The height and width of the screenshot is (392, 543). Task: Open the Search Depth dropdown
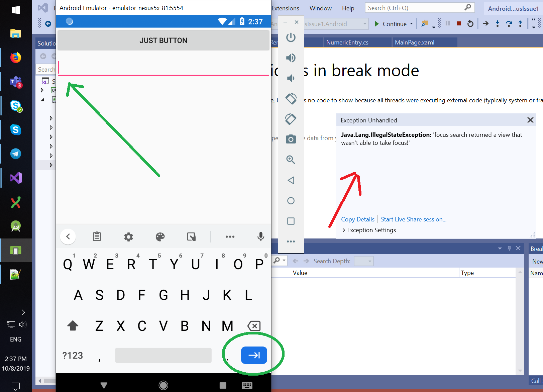pyautogui.click(x=363, y=261)
